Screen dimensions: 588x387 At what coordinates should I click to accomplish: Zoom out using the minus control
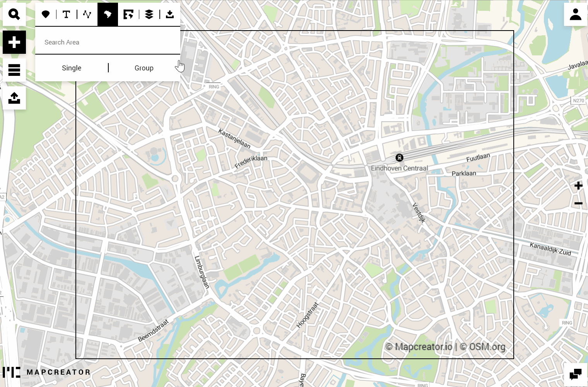(x=578, y=203)
